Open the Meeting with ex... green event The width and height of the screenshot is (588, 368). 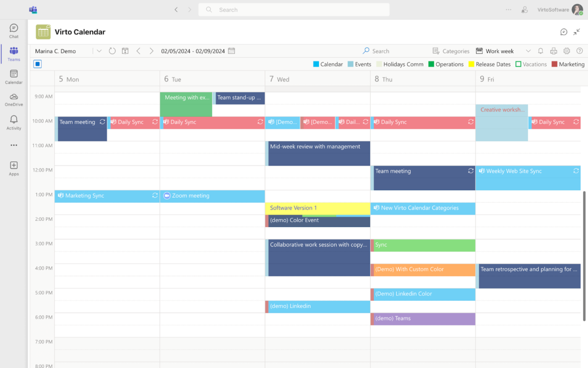pyautogui.click(x=186, y=104)
